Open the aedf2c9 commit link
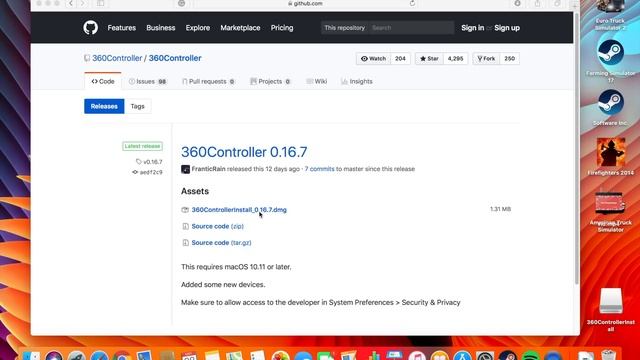The height and width of the screenshot is (360, 640). point(147,172)
